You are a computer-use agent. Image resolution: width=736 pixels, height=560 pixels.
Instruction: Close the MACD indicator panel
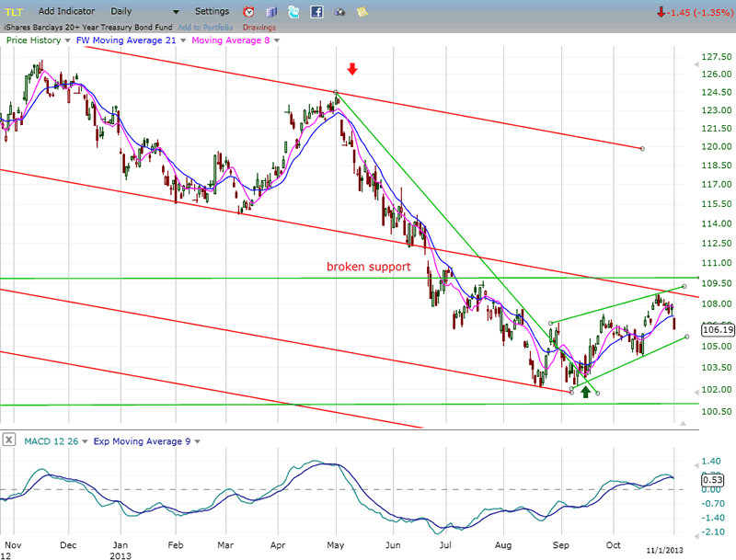point(8,440)
